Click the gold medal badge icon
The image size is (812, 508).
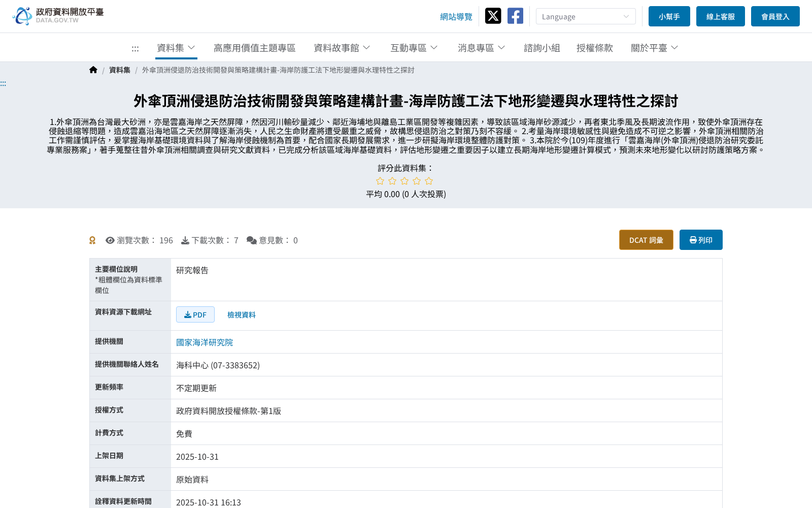point(92,240)
